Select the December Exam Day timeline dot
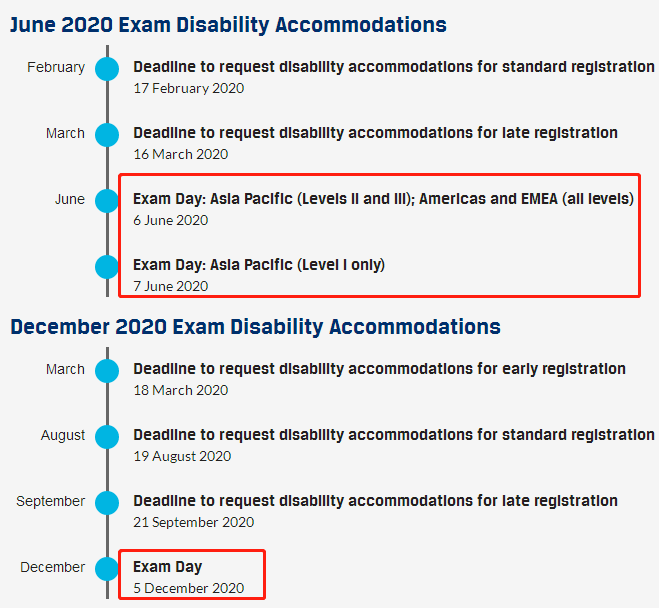 (107, 568)
